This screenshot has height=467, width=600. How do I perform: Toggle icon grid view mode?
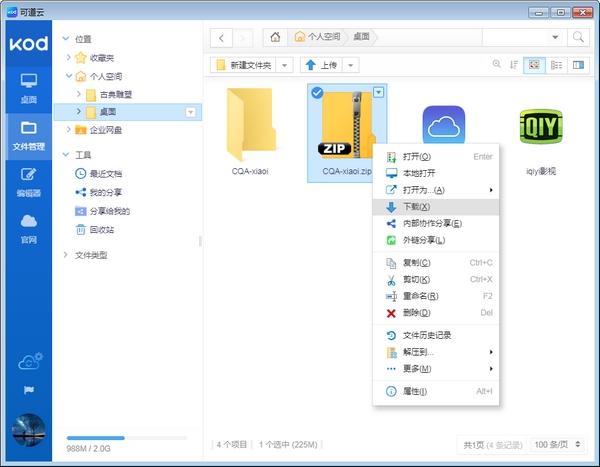point(535,65)
